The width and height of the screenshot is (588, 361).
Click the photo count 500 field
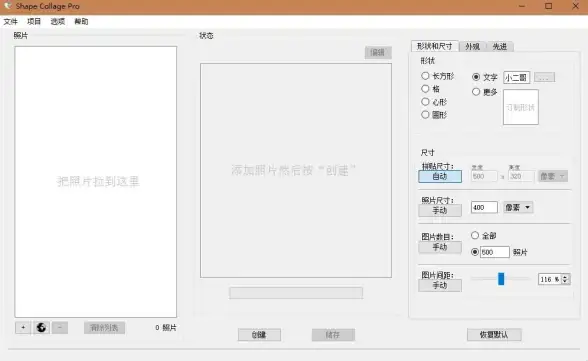(x=495, y=252)
